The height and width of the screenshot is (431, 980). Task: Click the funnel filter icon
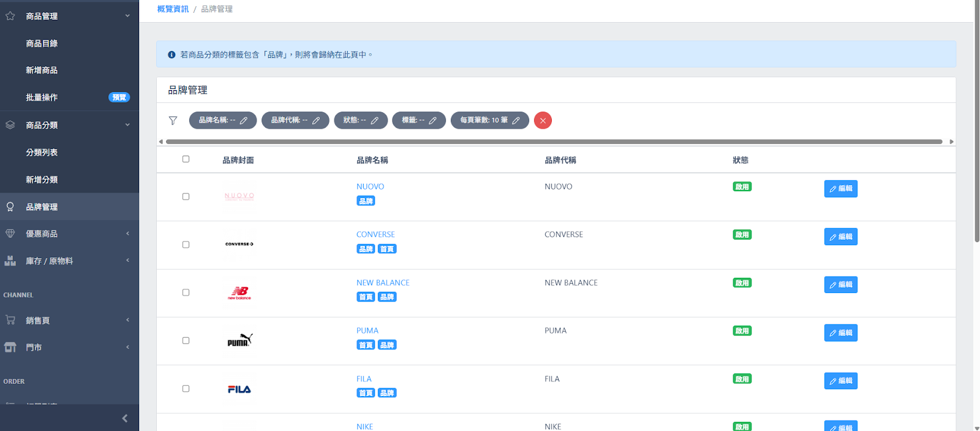(173, 120)
